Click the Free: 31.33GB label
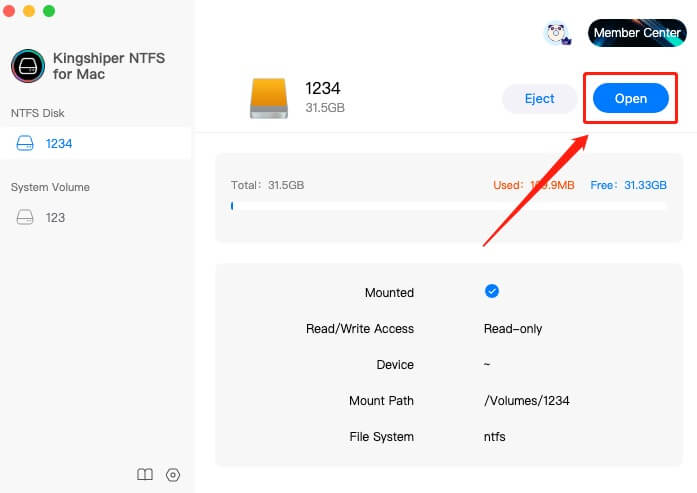This screenshot has height=493, width=697. click(628, 185)
